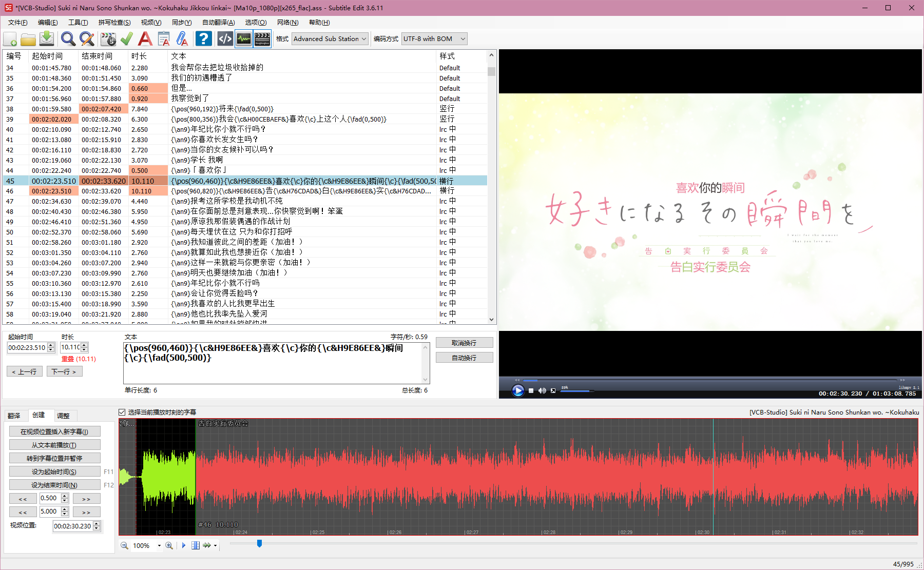Image resolution: width=924 pixels, height=570 pixels.
Task: Click the green double-arrow waveform icon
Action: point(207,545)
